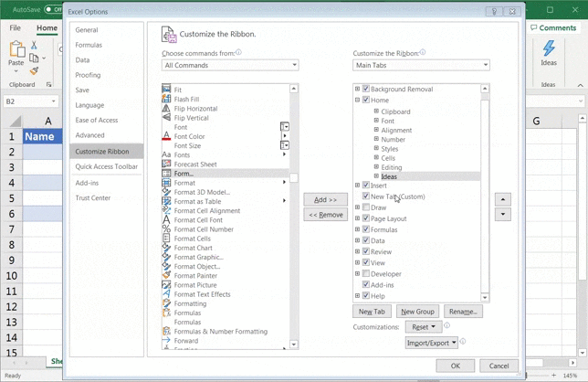Screen dimensions: 588x382
Task: Open the General options category
Action: 87,30
